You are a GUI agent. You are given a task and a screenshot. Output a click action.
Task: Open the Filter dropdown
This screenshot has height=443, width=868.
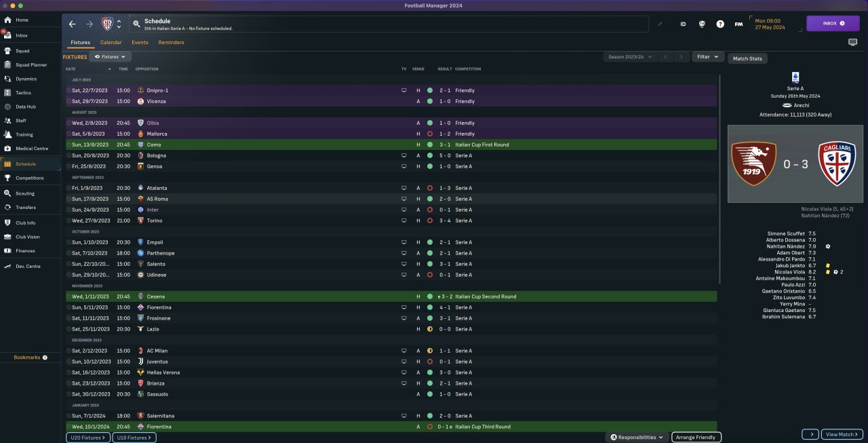708,57
